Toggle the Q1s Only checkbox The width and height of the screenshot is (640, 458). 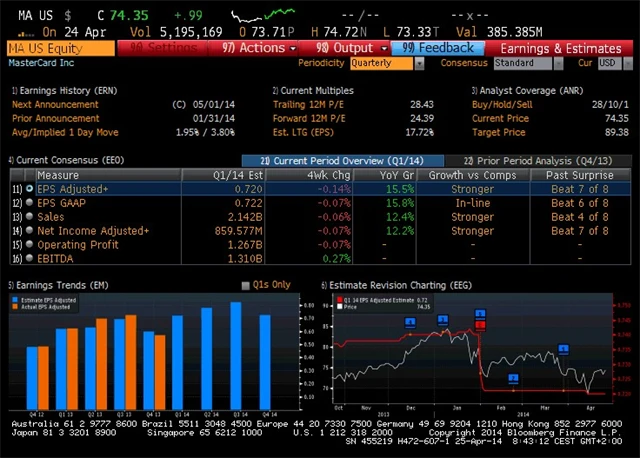point(246,285)
